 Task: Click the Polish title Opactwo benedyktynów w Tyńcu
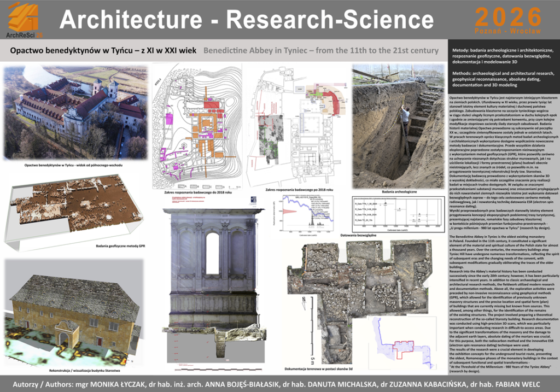point(102,51)
